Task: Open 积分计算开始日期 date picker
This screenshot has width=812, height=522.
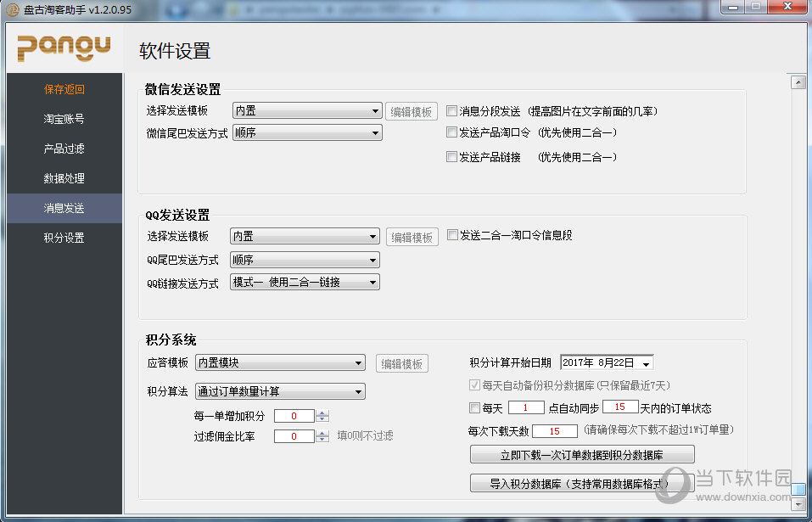Action: 646,363
